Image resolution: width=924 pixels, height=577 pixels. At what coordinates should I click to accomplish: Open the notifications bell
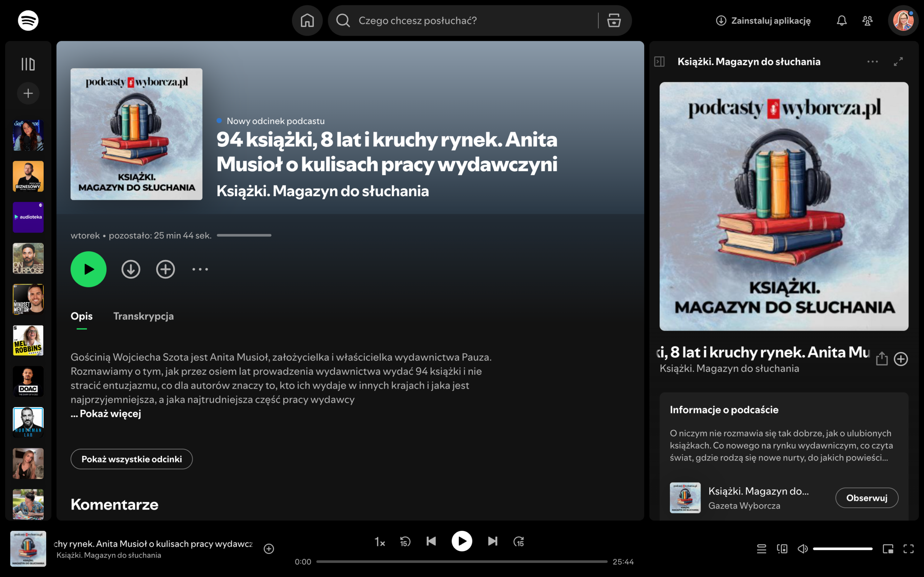(842, 21)
